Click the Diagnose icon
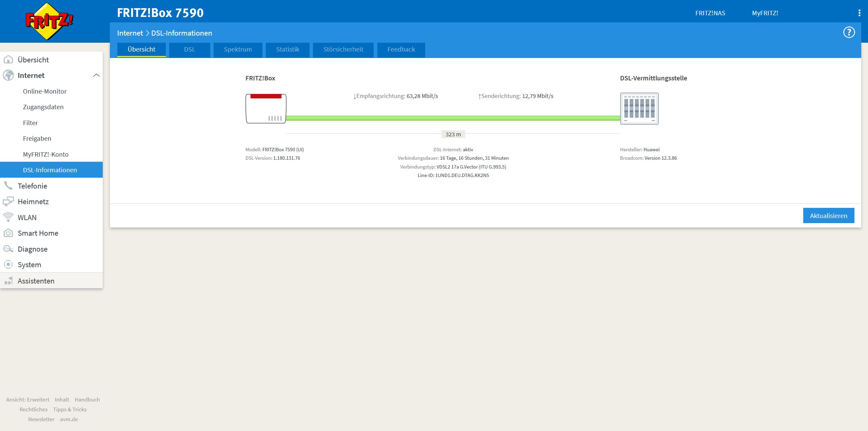This screenshot has height=431, width=868. pos(8,249)
